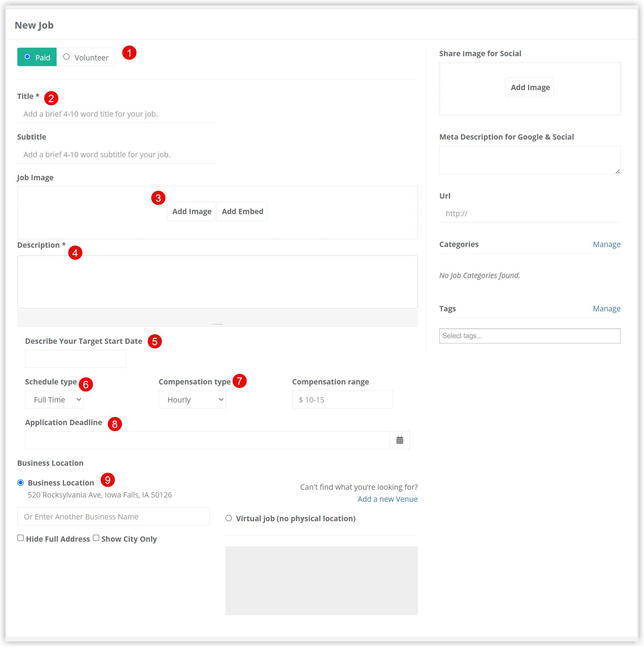Viewport: 644px width, 647px height.
Task: Open Manage link next to Categories
Action: 606,245
